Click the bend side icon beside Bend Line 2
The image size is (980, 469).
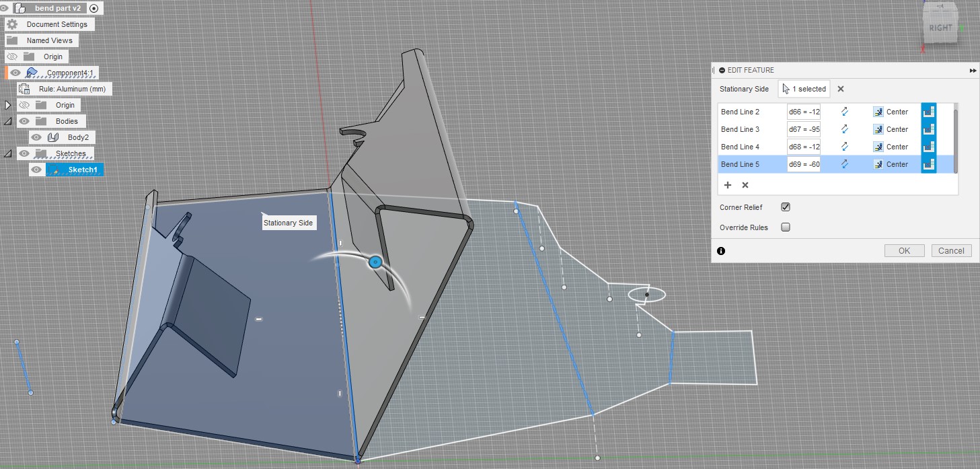coord(929,112)
